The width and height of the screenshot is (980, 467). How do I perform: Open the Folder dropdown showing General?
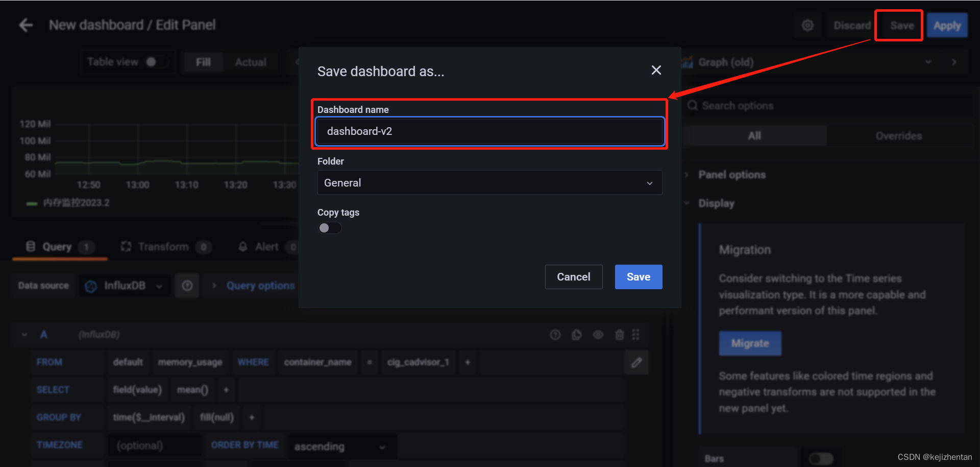tap(490, 182)
